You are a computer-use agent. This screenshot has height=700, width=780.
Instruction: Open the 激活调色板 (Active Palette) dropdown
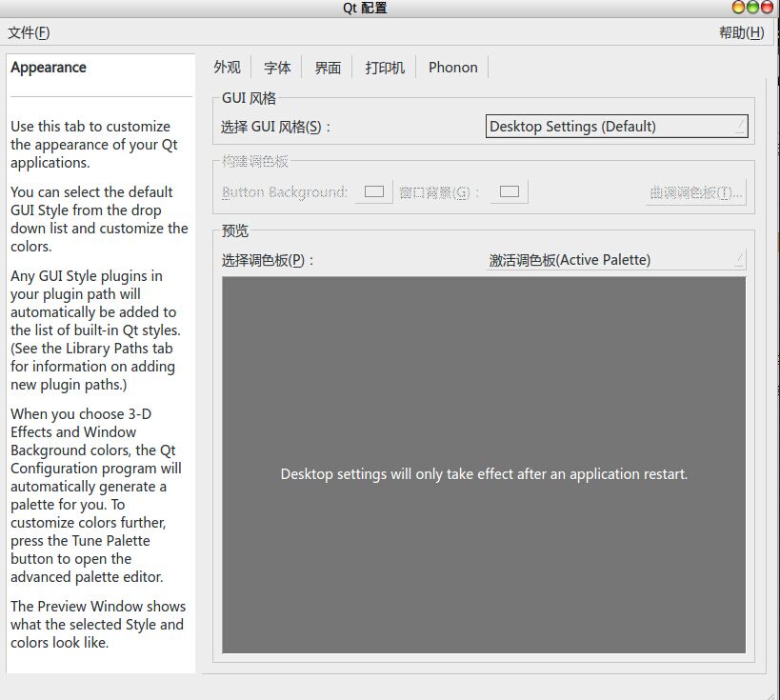[616, 260]
